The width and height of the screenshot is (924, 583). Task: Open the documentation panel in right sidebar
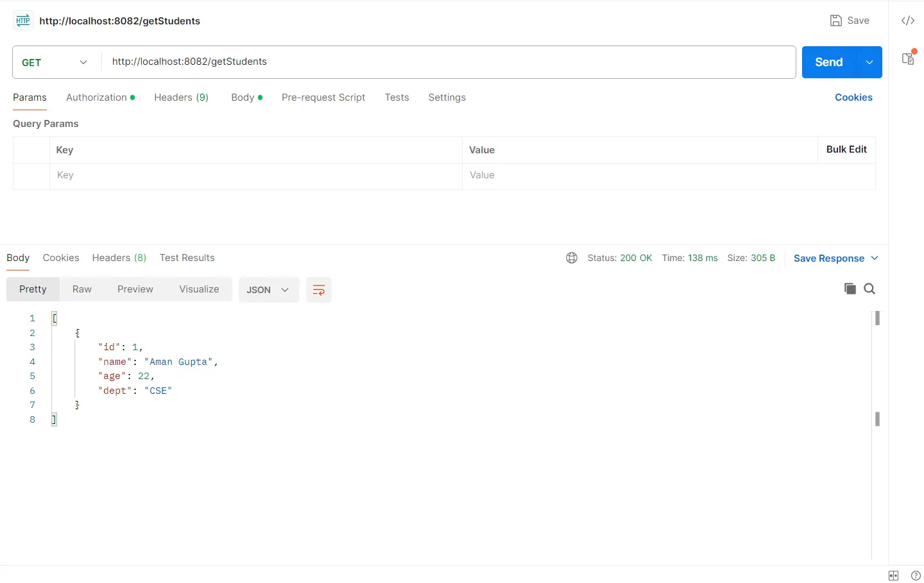coord(908,58)
